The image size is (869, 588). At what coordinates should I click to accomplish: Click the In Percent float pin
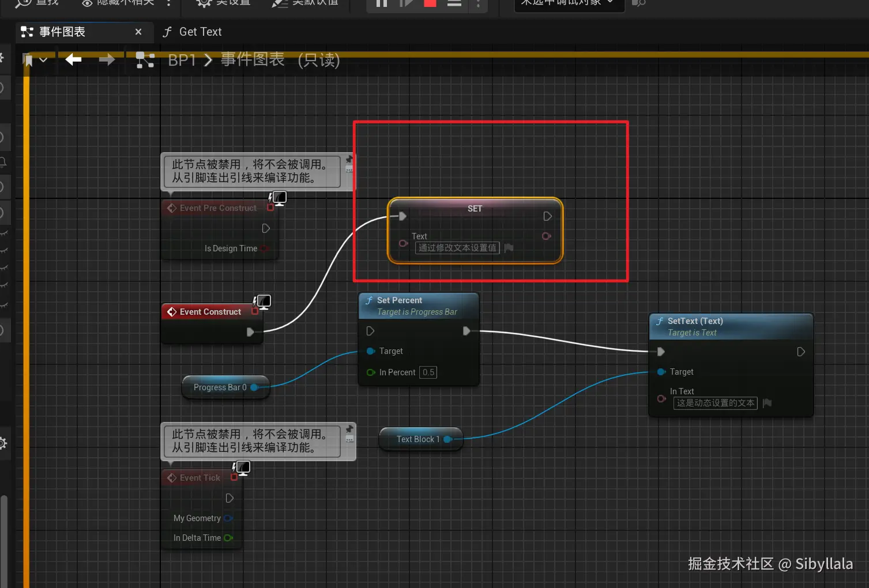[371, 372]
